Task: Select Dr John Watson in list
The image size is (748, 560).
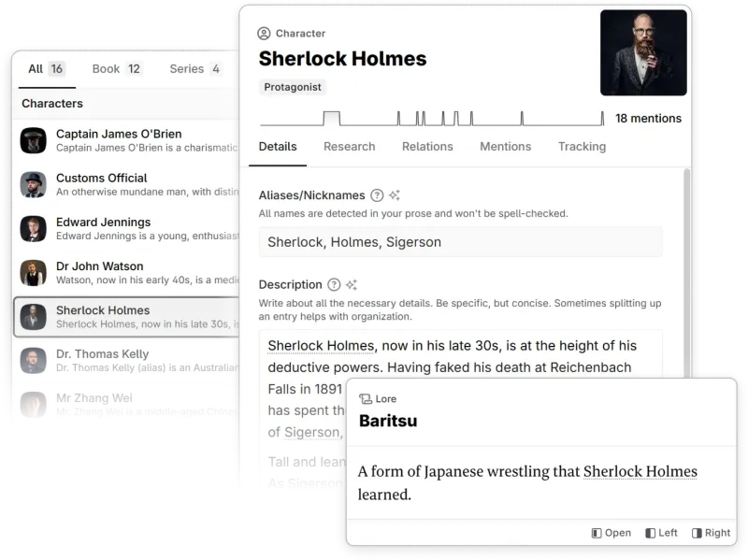Action: (x=126, y=273)
